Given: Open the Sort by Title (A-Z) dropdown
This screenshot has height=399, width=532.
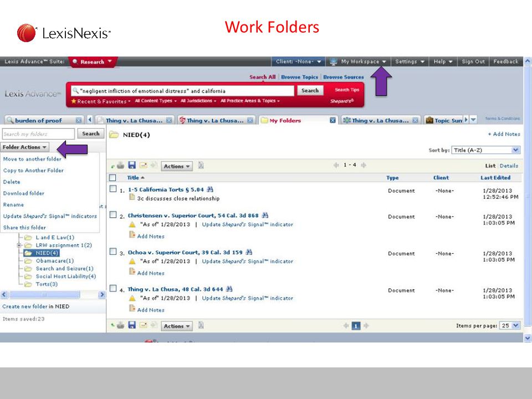Looking at the screenshot, I should point(485,150).
